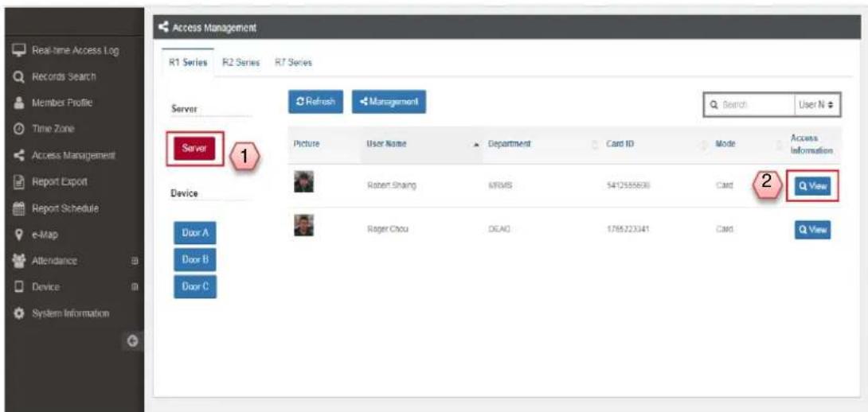Open Real-time Access Log monitor icon
The width and height of the screenshot is (868, 412).
[x=18, y=50]
